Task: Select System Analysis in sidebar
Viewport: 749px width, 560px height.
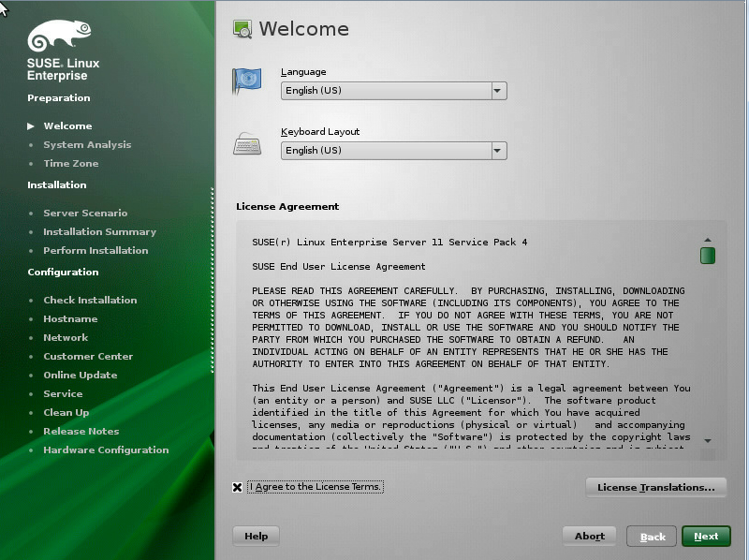Action: tap(87, 145)
